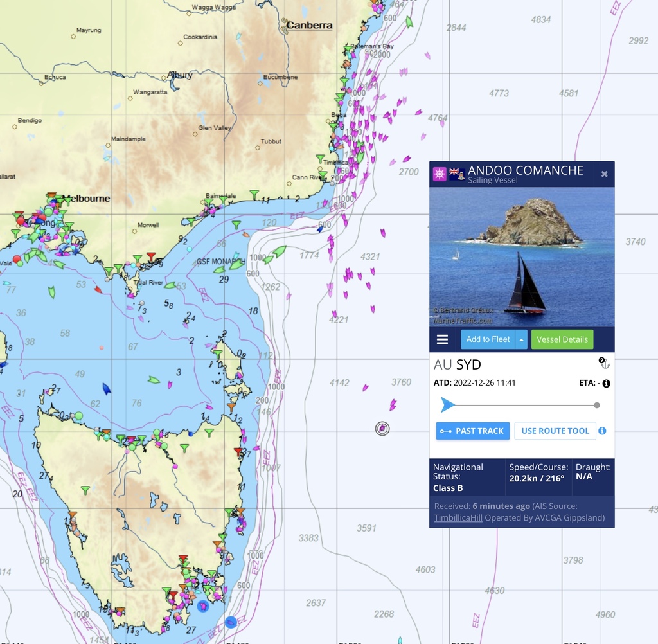This screenshot has height=644, width=658.
Task: Click the Speed/Course 20.2kn / 216° value
Action: click(x=537, y=478)
